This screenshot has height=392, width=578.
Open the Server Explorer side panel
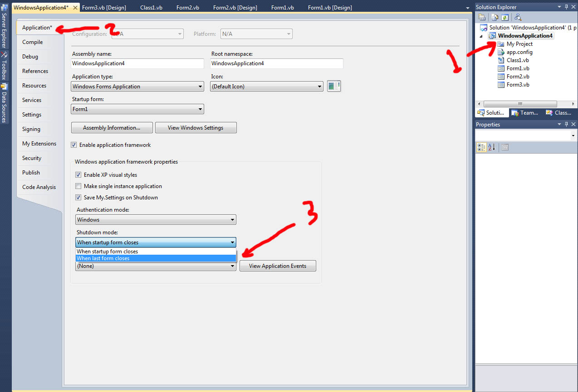4,27
